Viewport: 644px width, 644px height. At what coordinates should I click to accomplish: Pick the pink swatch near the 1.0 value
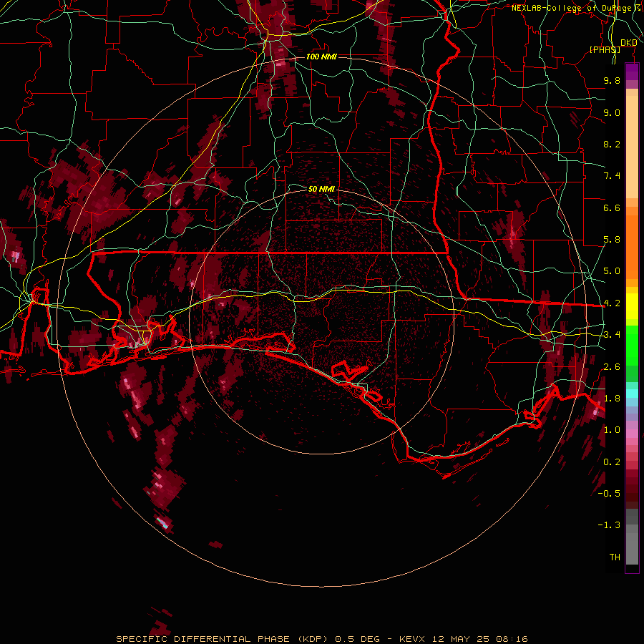point(632,434)
